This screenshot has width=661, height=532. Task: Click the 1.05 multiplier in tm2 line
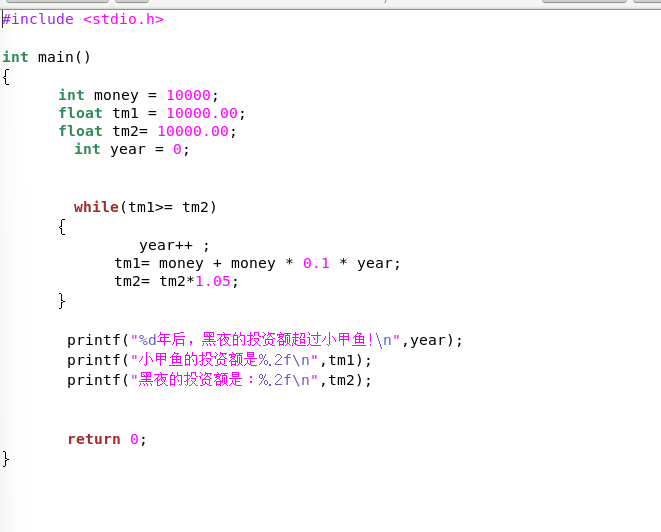(213, 281)
